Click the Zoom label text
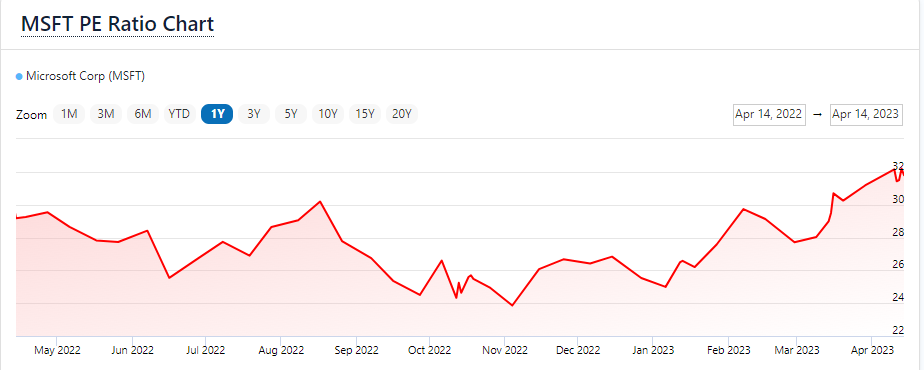The height and width of the screenshot is (370, 924). click(31, 115)
